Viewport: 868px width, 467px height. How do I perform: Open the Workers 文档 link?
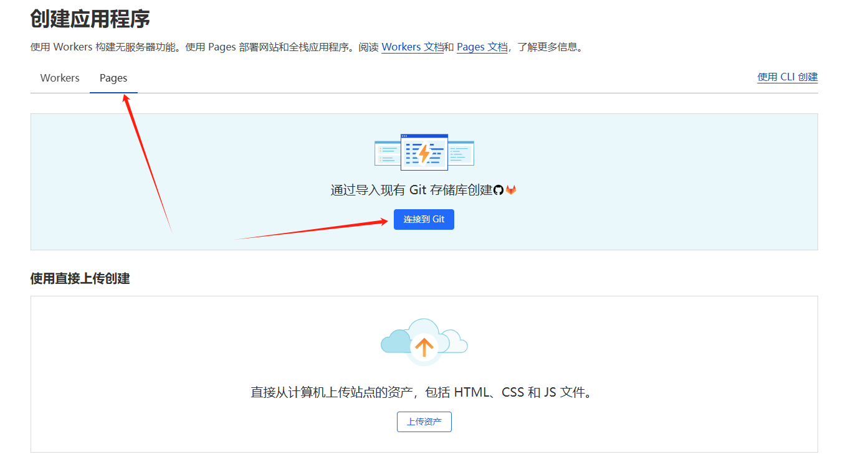pos(413,47)
